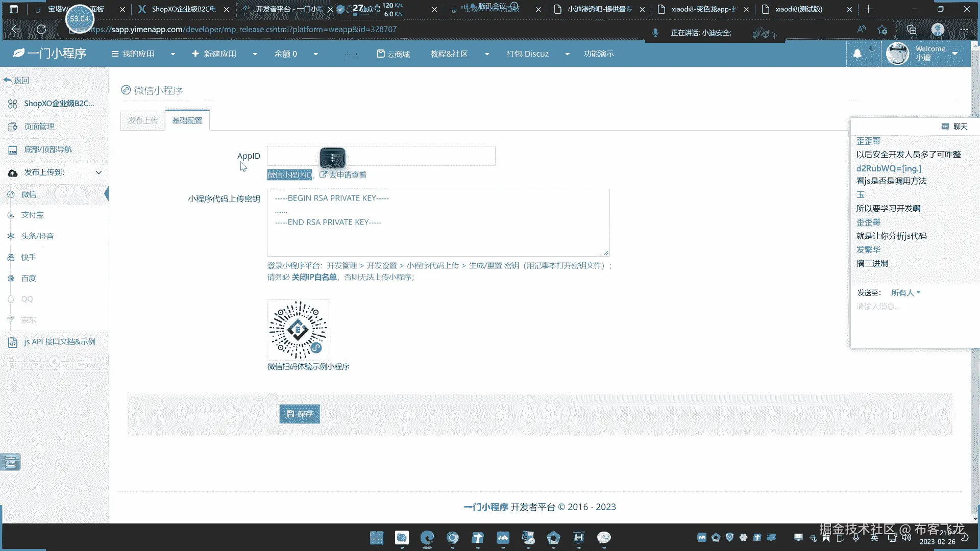
Task: Click the notification bell icon
Action: 857,54
